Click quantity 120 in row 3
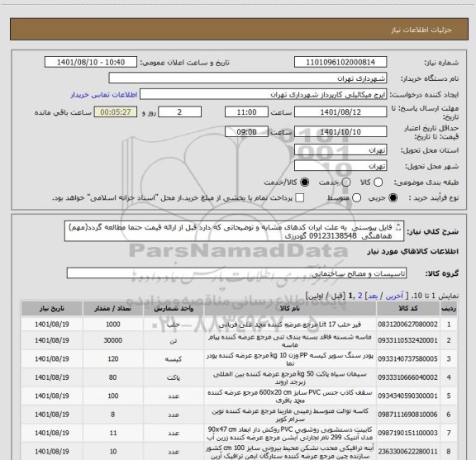The height and width of the screenshot is (460, 476). [113, 359]
